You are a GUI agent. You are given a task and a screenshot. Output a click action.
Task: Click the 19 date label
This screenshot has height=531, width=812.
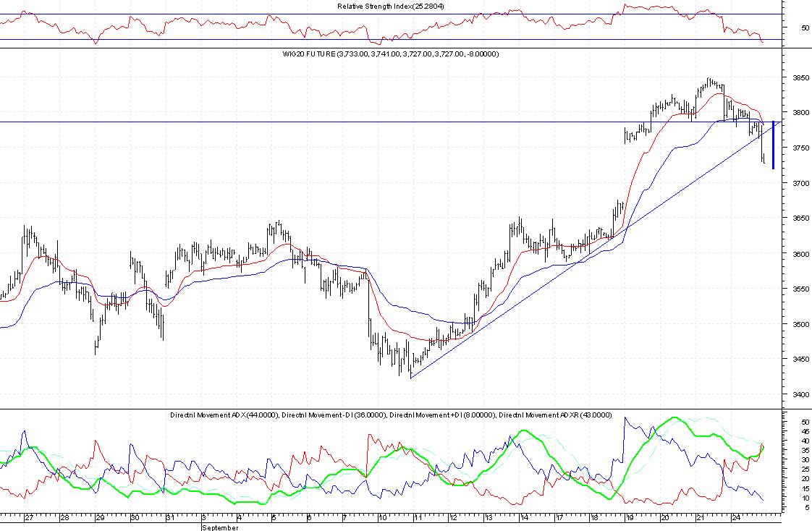tap(630, 517)
